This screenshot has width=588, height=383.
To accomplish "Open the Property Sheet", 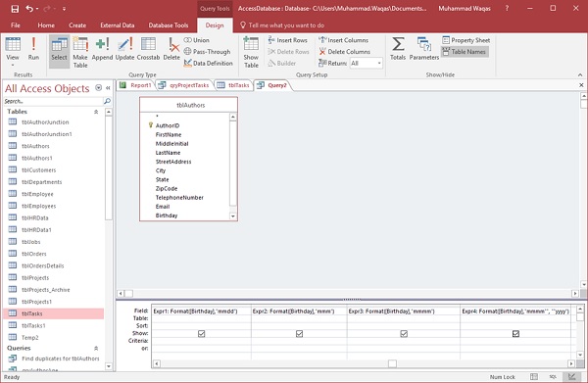I will (466, 40).
